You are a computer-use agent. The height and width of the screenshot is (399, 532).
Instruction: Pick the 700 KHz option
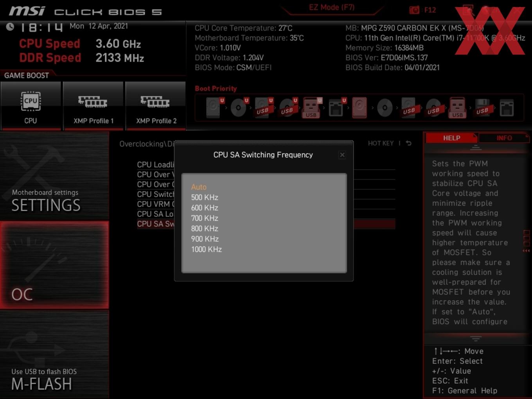click(x=205, y=218)
